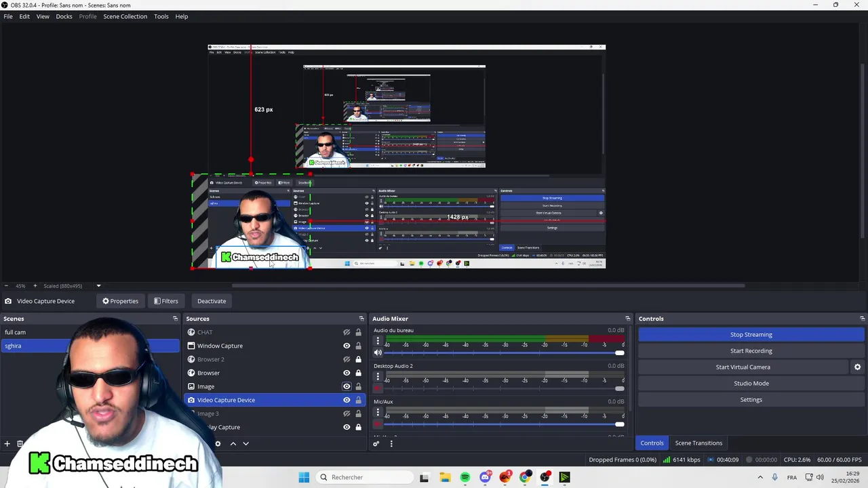The height and width of the screenshot is (488, 868).
Task: Select the Browser 2 source
Action: coord(275,359)
